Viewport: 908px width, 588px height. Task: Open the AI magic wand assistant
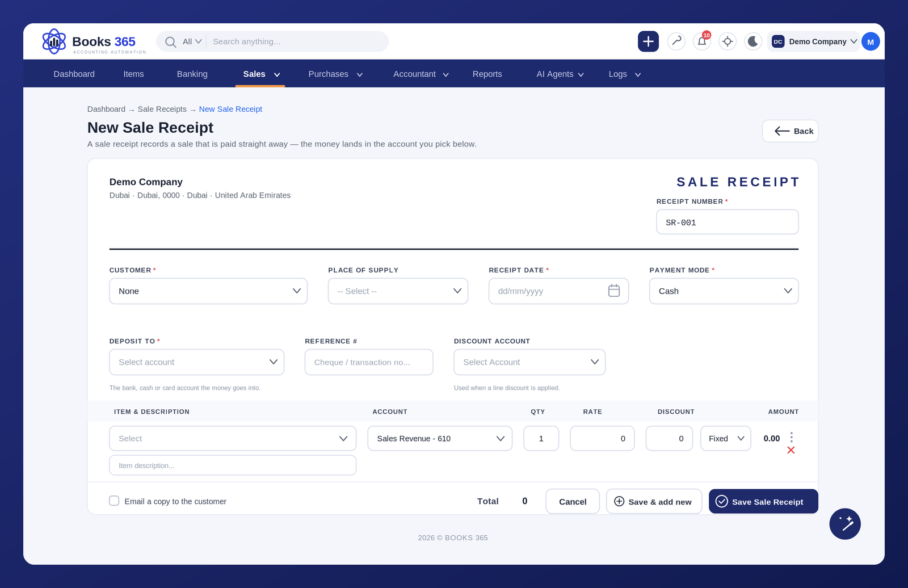click(x=845, y=524)
